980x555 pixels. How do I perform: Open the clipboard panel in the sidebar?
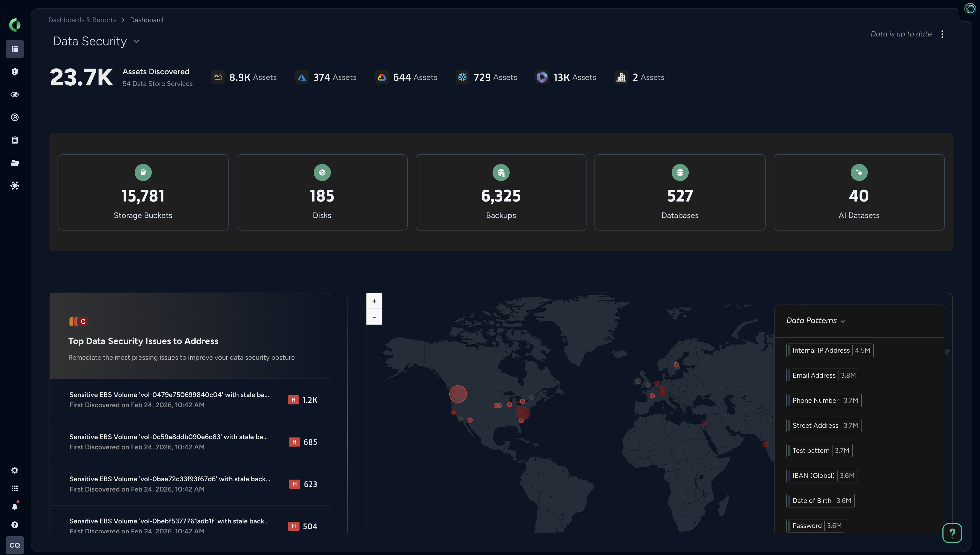tap(15, 139)
